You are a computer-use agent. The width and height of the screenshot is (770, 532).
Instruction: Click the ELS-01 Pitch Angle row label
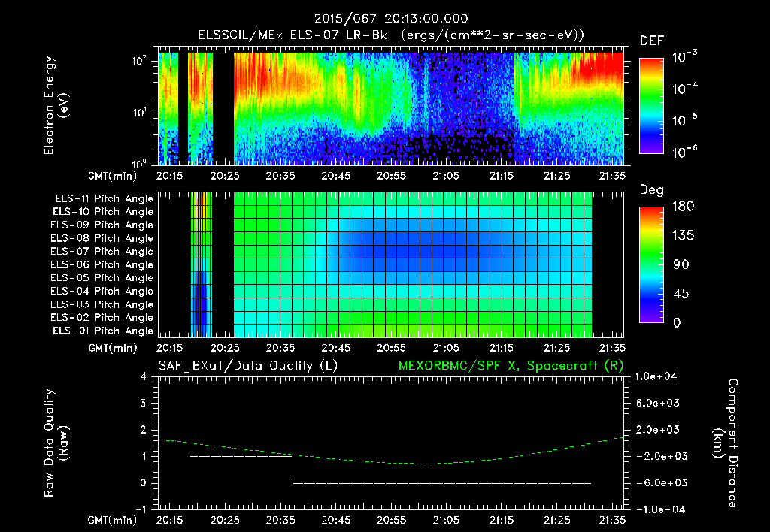coord(103,331)
